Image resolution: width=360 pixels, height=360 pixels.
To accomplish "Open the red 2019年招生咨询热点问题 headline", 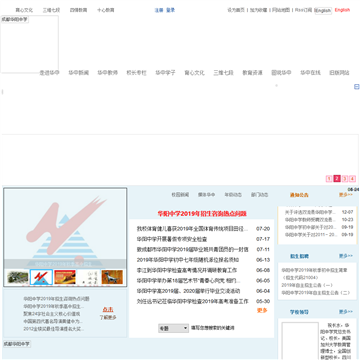I will 202,214.
